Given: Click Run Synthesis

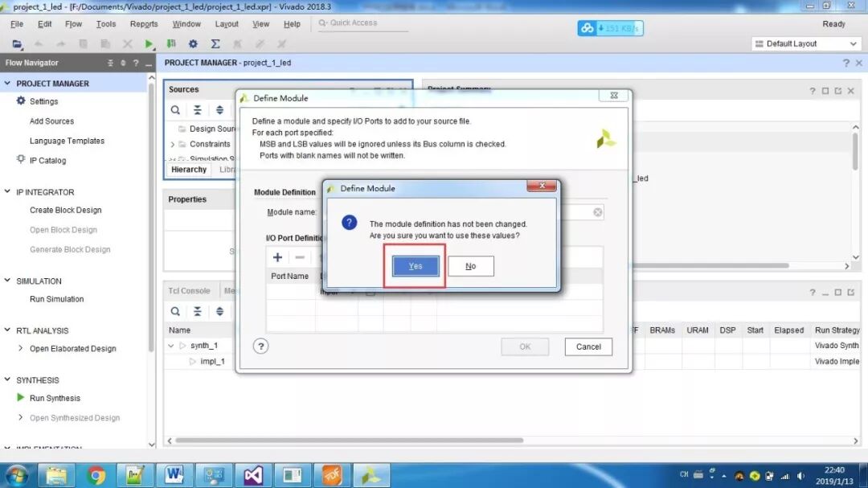Looking at the screenshot, I should coord(55,398).
